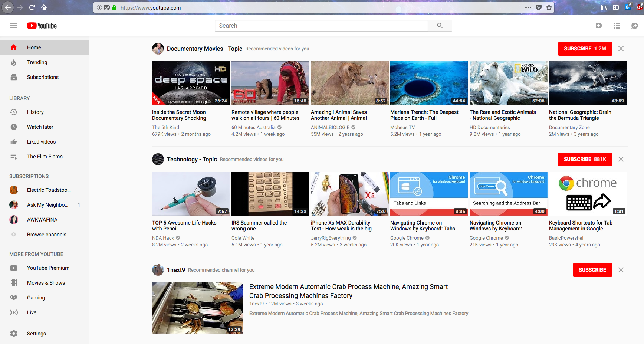
Task: Open Documentary Movies - Topic heading
Action: click(204, 49)
